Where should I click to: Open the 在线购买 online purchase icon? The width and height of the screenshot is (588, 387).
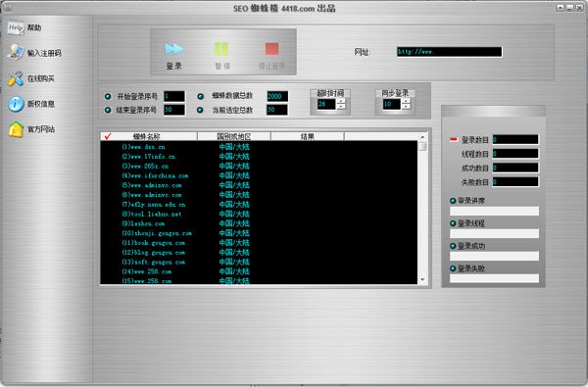(16, 78)
